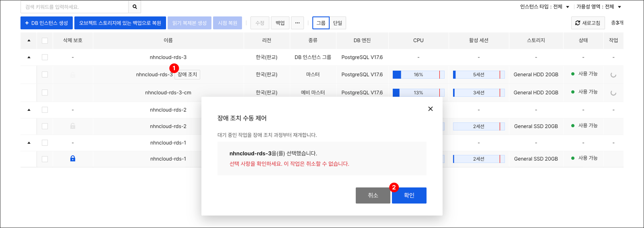
Task: Confirm with the 확인 button
Action: (x=409, y=195)
